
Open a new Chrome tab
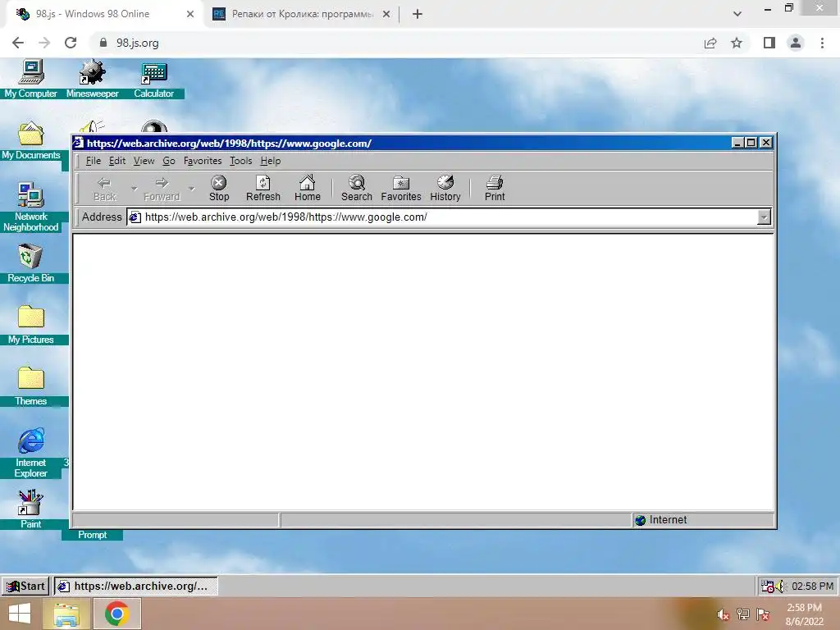(418, 14)
